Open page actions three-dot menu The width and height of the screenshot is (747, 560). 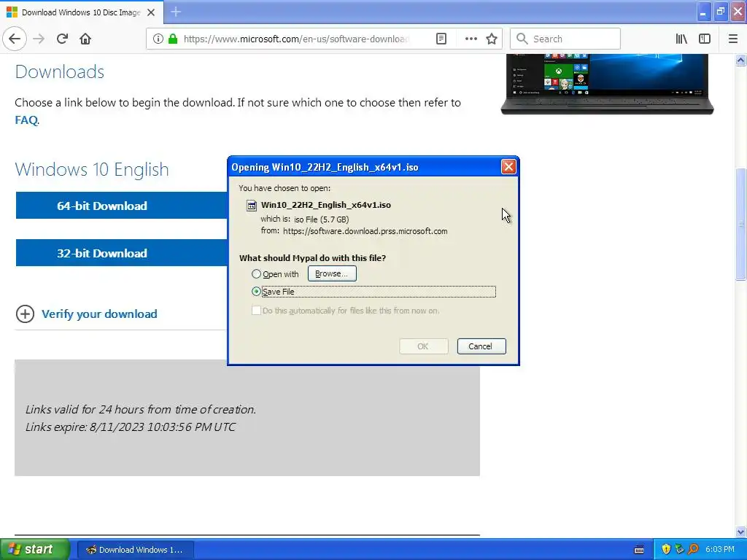pos(471,39)
